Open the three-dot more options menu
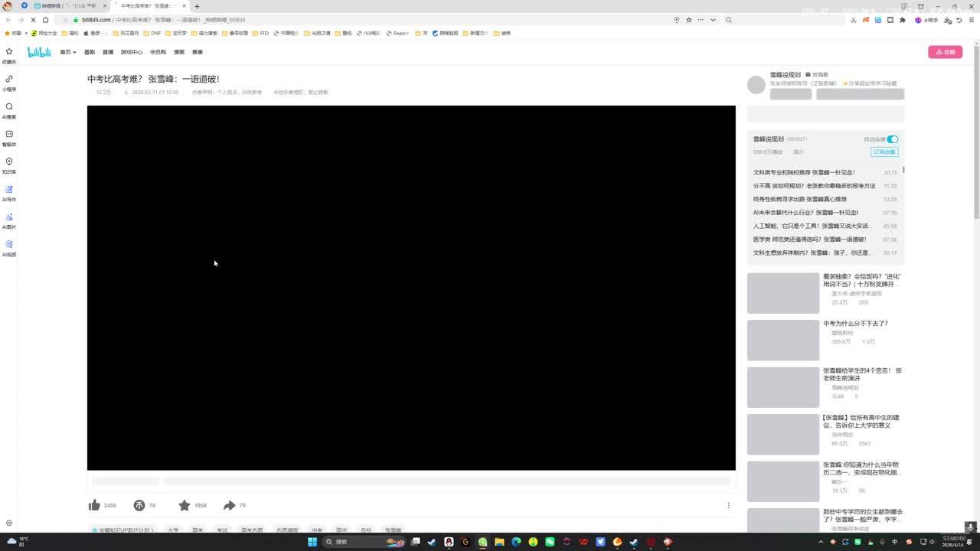Viewport: 980px width, 551px height. click(728, 505)
